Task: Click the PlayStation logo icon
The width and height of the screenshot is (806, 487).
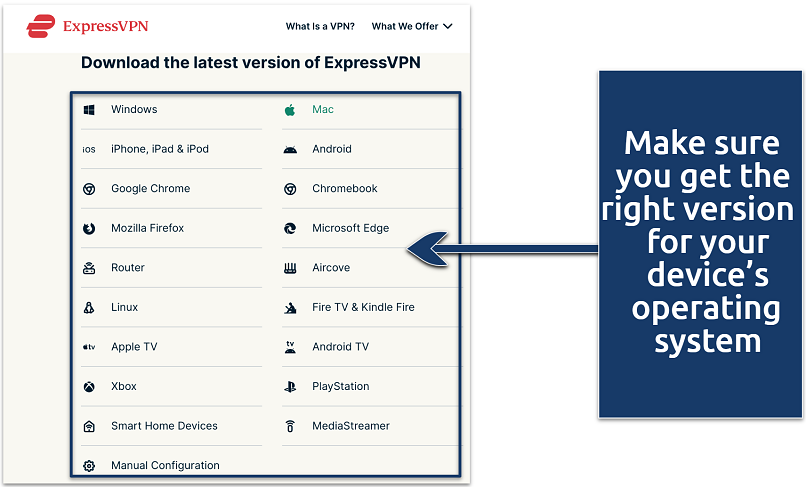Action: pos(290,387)
